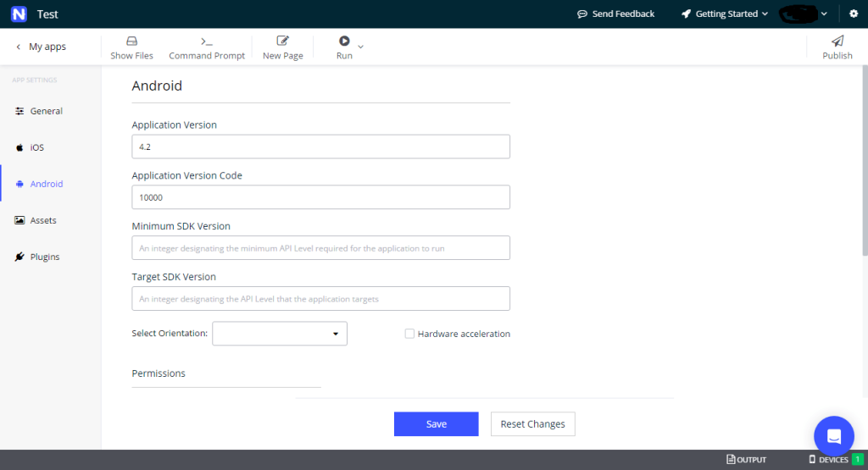Edit the Application Version field

click(x=320, y=147)
